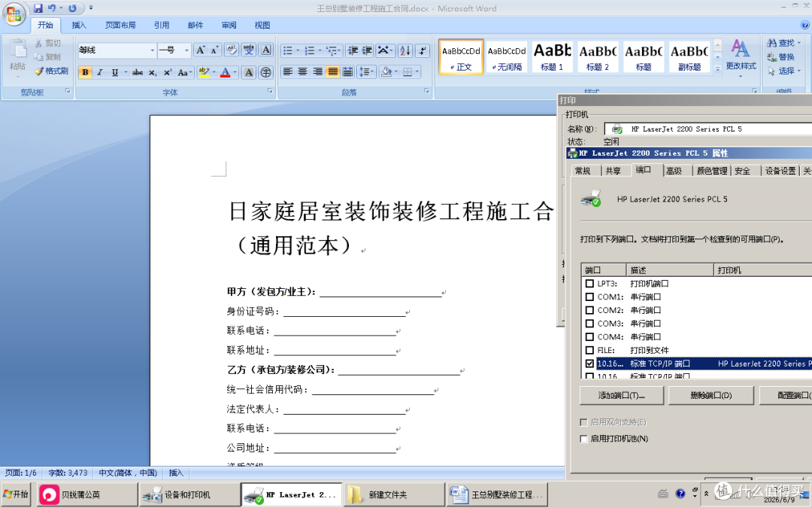This screenshot has width=812, height=508.
Task: Switch to Sharing (共享) tab in printer properties
Action: (x=614, y=171)
